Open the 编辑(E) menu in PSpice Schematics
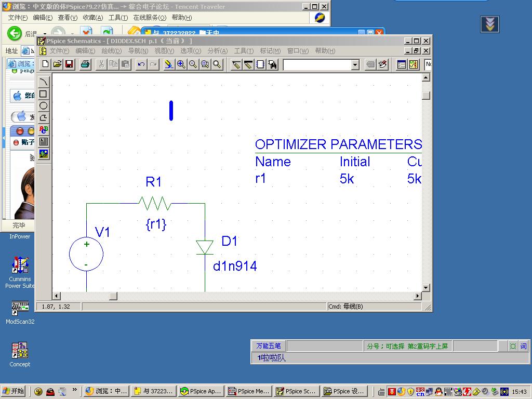 (x=85, y=51)
